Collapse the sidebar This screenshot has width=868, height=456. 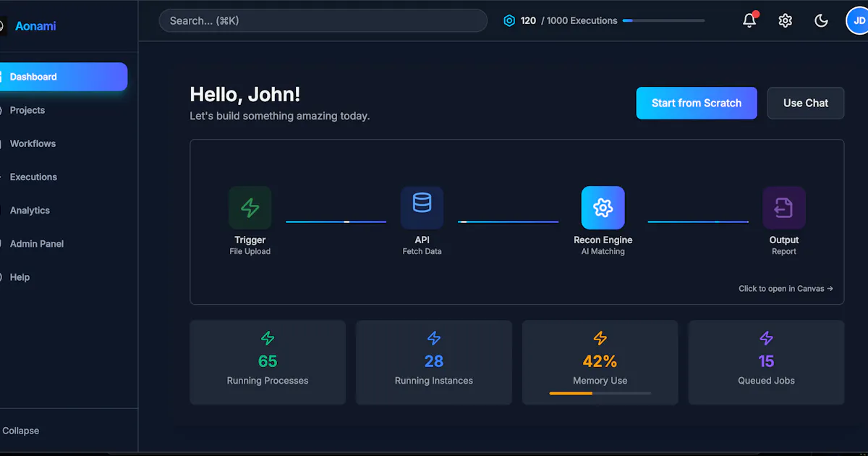click(20, 431)
